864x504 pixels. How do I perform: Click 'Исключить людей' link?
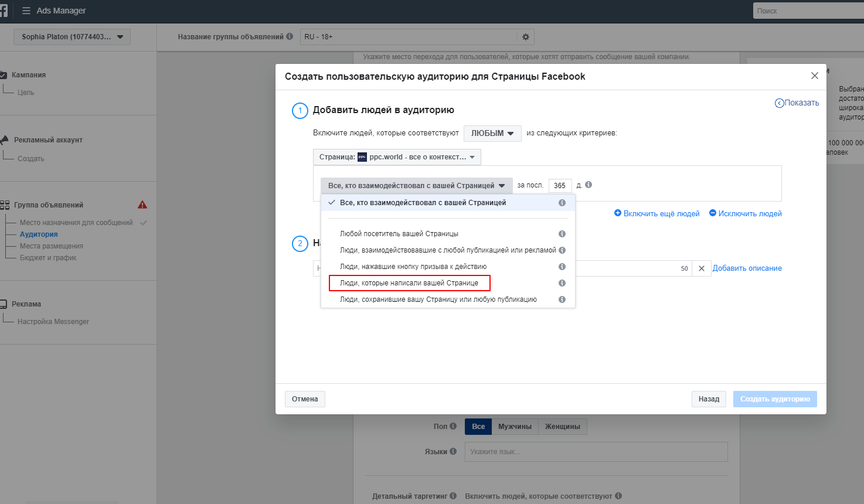[x=746, y=214]
